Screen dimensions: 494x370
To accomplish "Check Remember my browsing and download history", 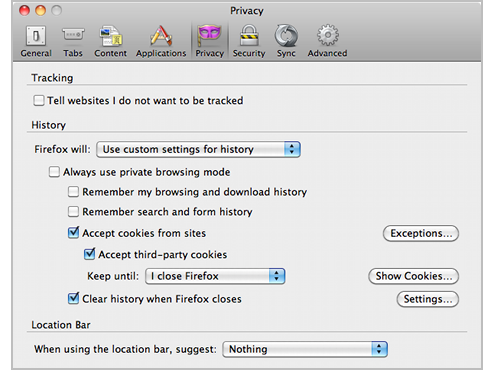I will pos(73,192).
